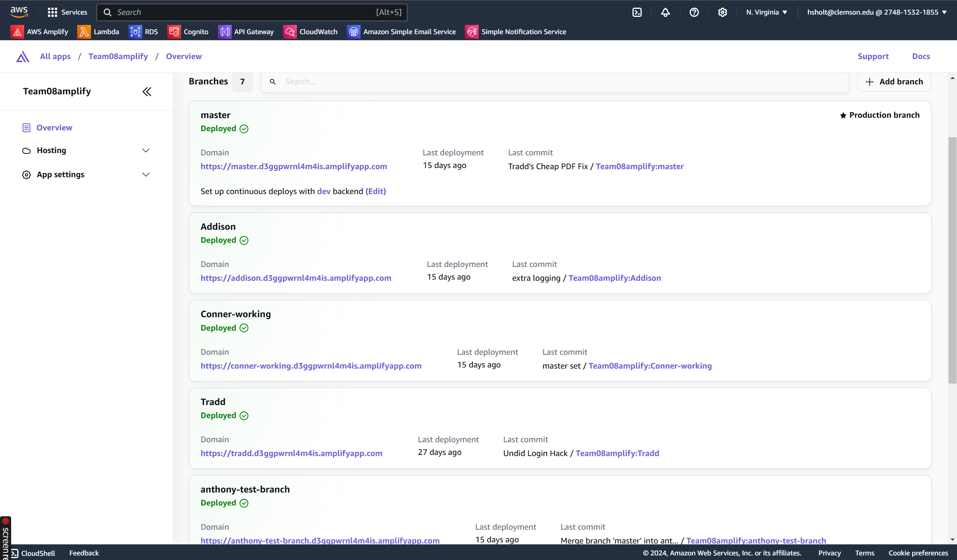Click the Production branch star icon

[843, 115]
